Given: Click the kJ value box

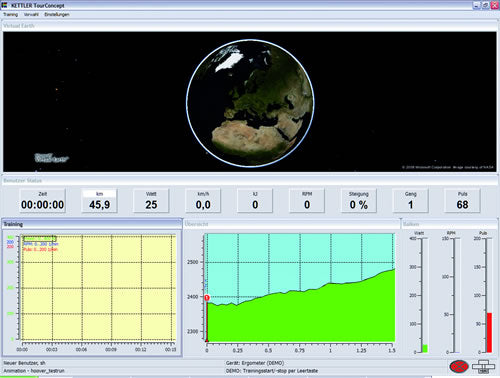Looking at the screenshot, I should tap(255, 200).
